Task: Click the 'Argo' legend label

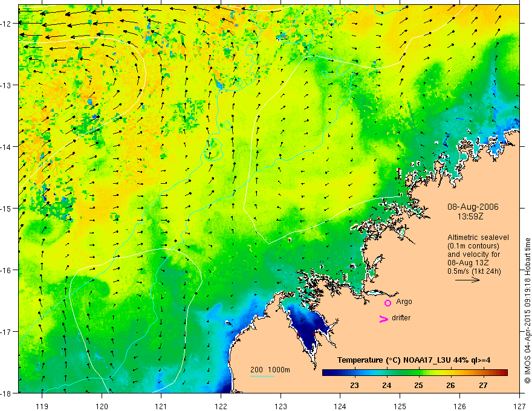Action: [x=404, y=302]
